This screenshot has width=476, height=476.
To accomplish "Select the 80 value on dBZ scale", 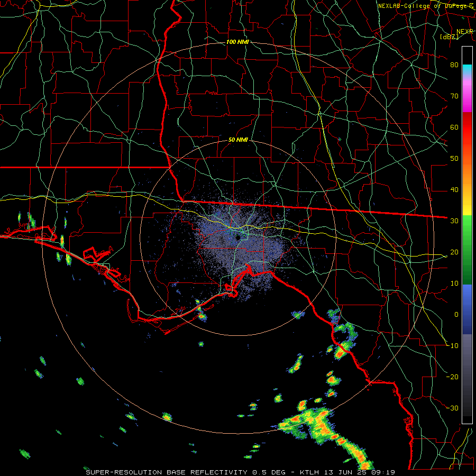I will point(454,65).
